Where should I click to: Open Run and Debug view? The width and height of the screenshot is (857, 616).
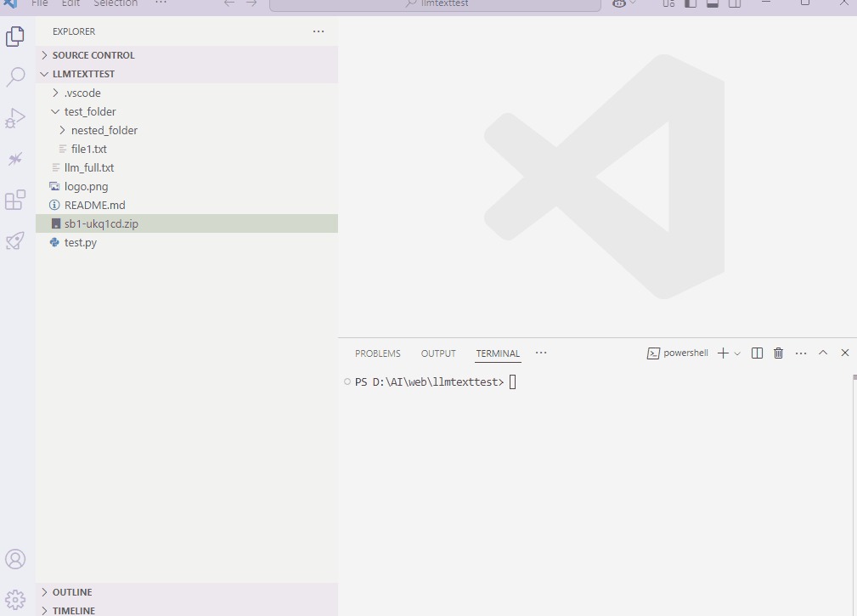[15, 117]
